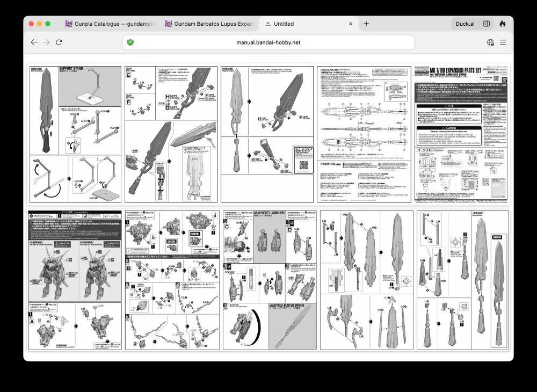Click the manual.bandai-hobby.net address field
This screenshot has height=392, width=537.
tap(268, 42)
